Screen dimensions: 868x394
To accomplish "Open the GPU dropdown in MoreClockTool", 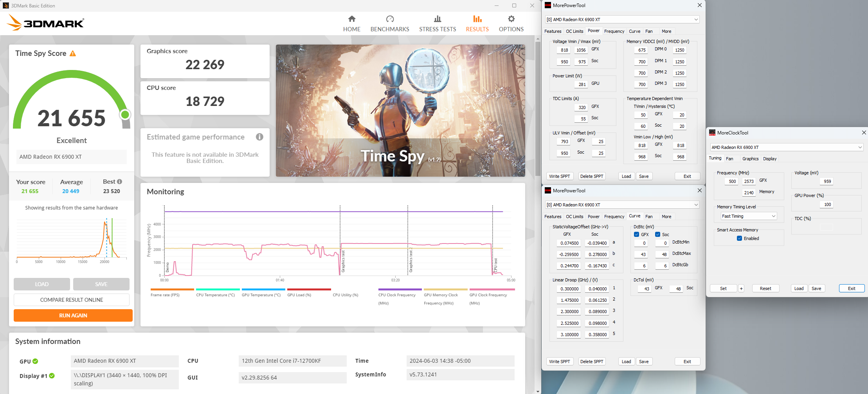I will [787, 147].
